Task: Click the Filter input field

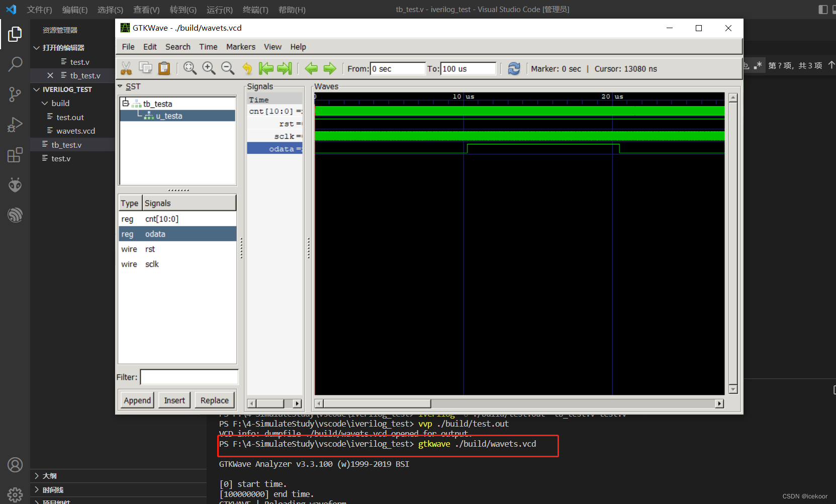Action: click(x=189, y=377)
